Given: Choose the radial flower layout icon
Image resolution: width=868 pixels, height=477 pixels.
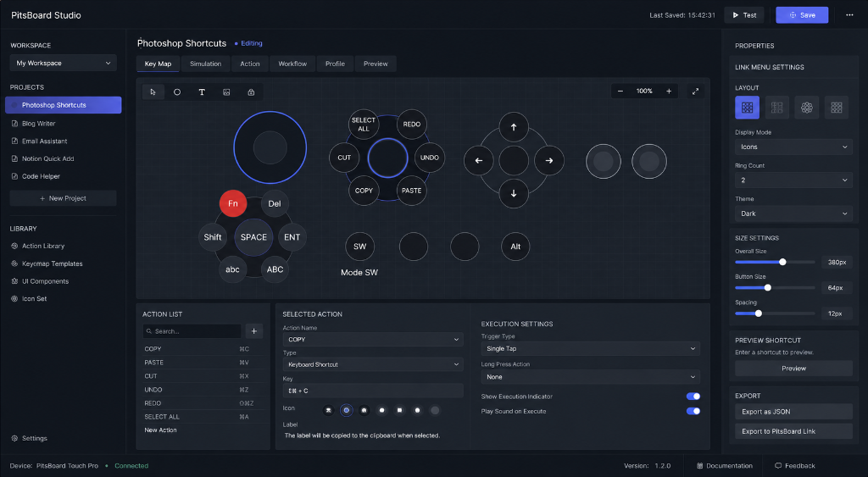Looking at the screenshot, I should coord(807,108).
